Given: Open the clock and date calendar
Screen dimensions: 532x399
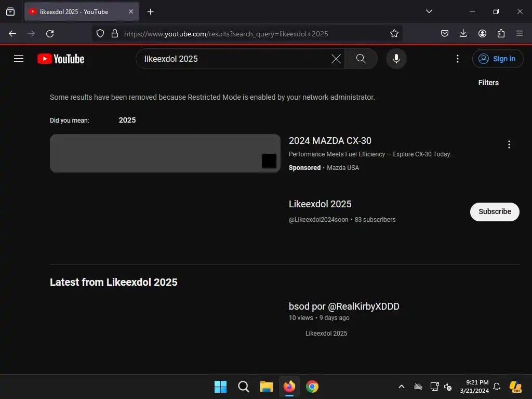Looking at the screenshot, I should click(474, 387).
